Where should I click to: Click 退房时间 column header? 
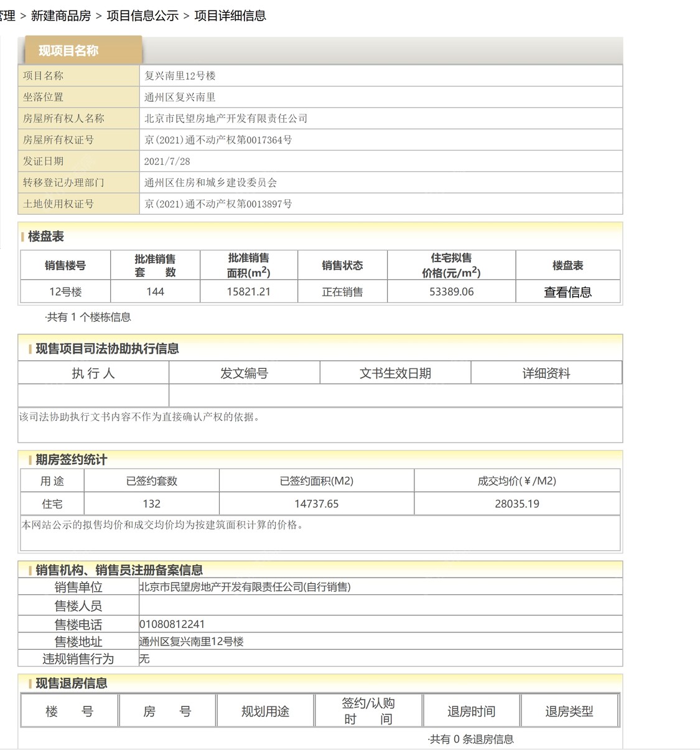coord(471,711)
